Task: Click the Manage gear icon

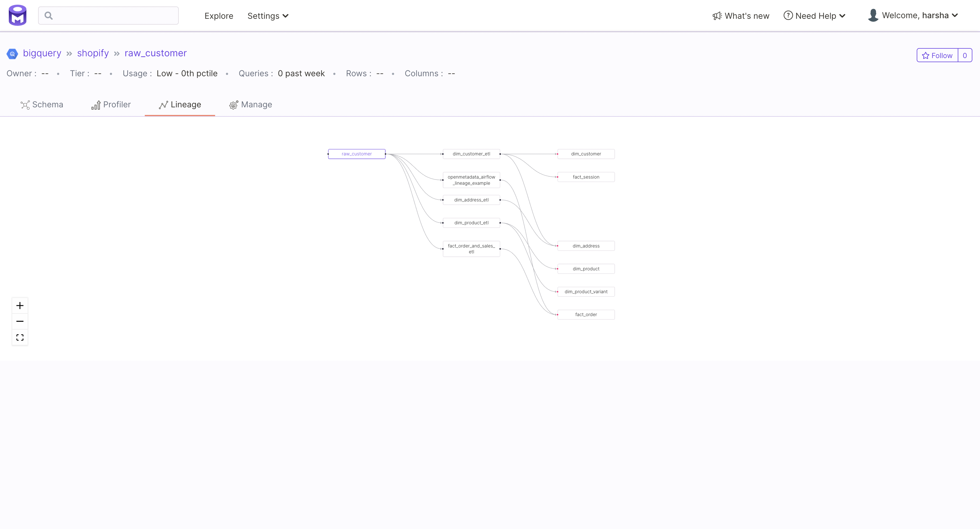Action: pyautogui.click(x=234, y=105)
